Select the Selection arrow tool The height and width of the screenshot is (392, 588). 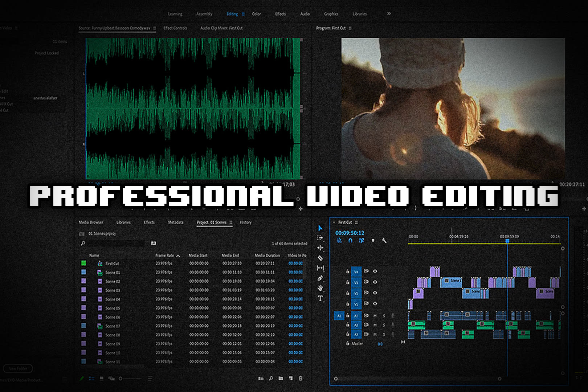coord(320,228)
